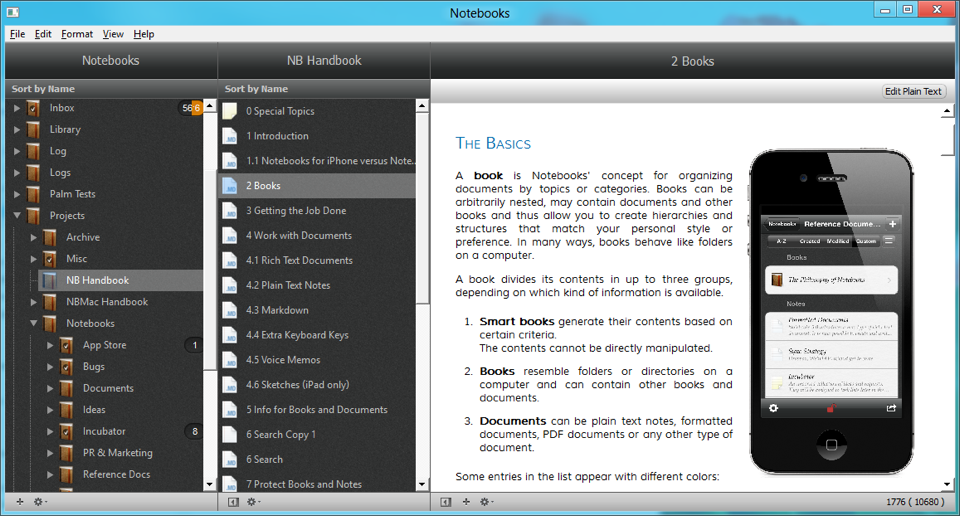The height and width of the screenshot is (516, 960).
Task: Click the PR & Marketing book icon
Action: click(66, 453)
